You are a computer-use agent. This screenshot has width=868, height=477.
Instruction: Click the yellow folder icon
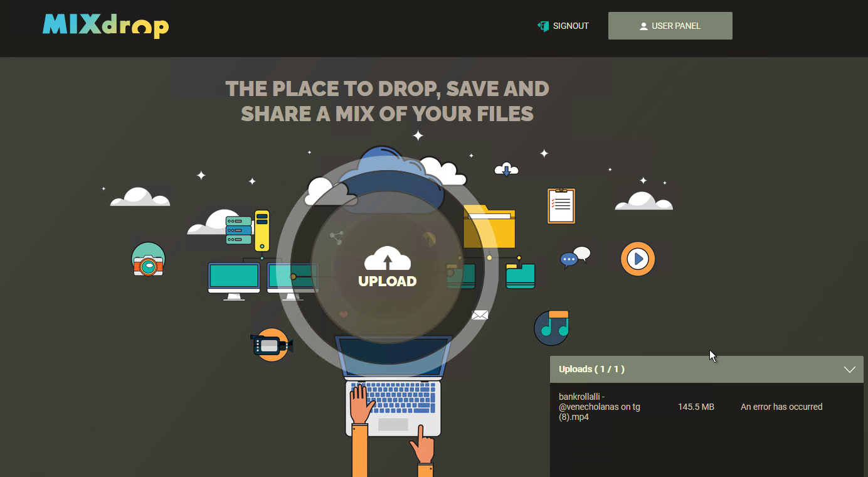coord(489,227)
